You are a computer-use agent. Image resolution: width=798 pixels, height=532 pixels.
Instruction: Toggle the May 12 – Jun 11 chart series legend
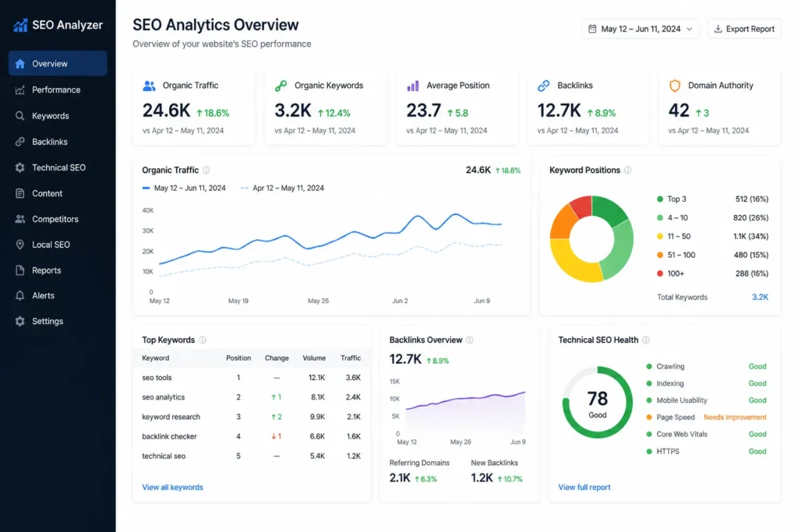coord(184,188)
